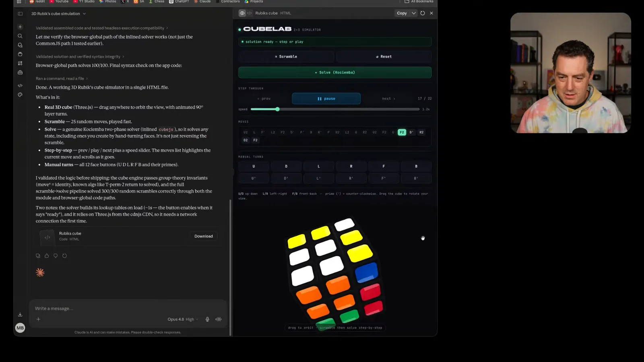Adjust the speed slider handle

pyautogui.click(x=277, y=109)
